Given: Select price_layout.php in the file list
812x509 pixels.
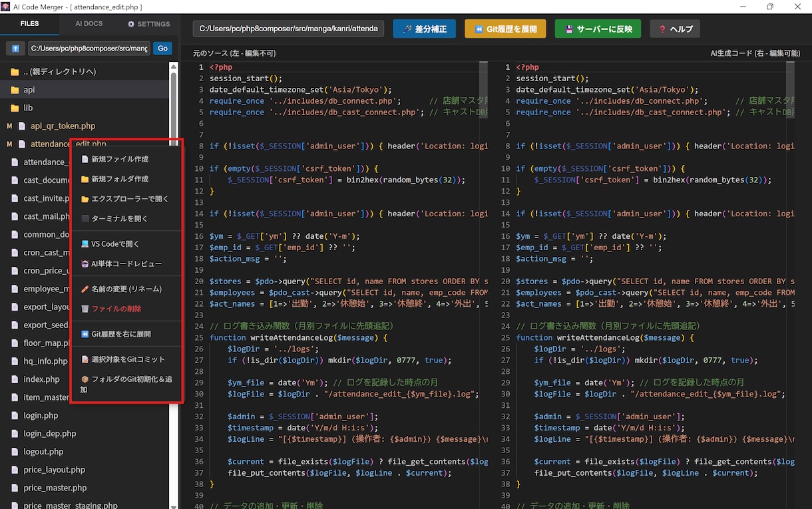Looking at the screenshot, I should pos(85,470).
